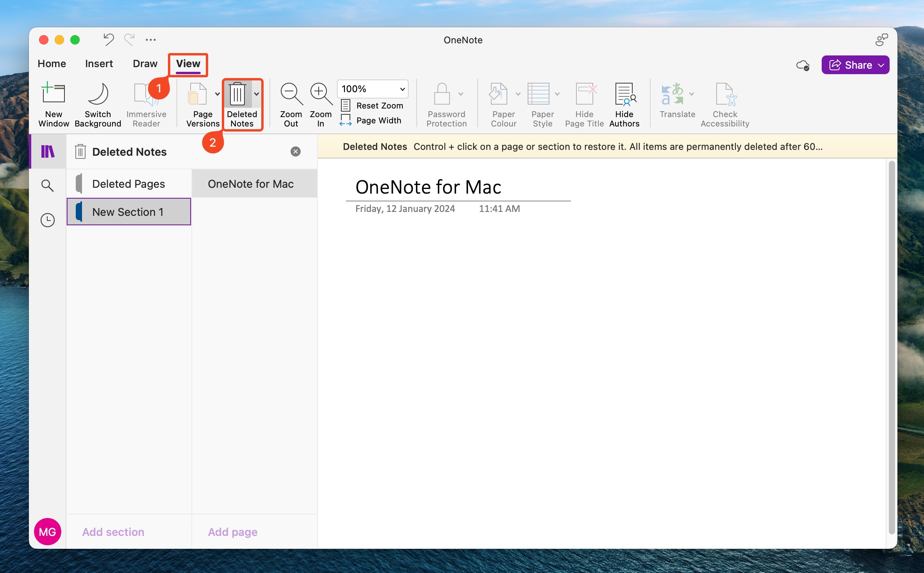Expand the Deleted Notes dropdown arrow

(x=257, y=94)
